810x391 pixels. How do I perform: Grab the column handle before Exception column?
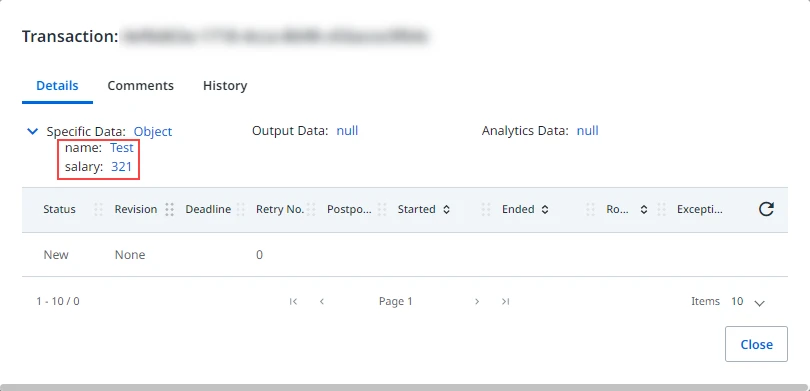click(661, 209)
